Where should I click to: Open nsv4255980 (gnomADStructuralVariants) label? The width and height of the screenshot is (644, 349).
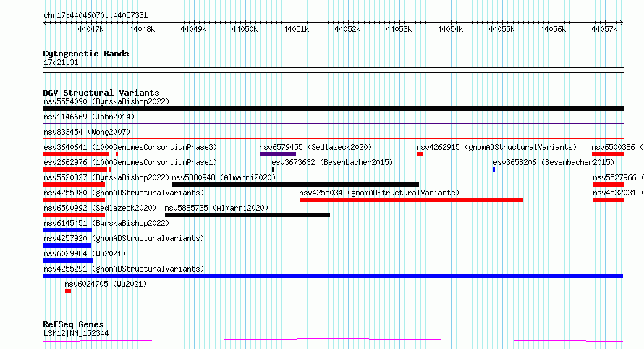[124, 193]
